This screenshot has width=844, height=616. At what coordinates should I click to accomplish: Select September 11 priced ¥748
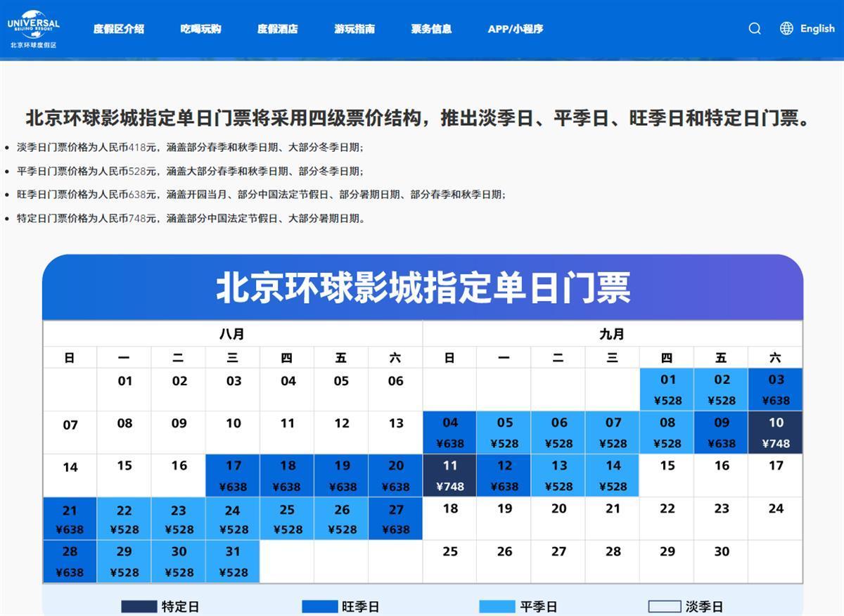(449, 475)
